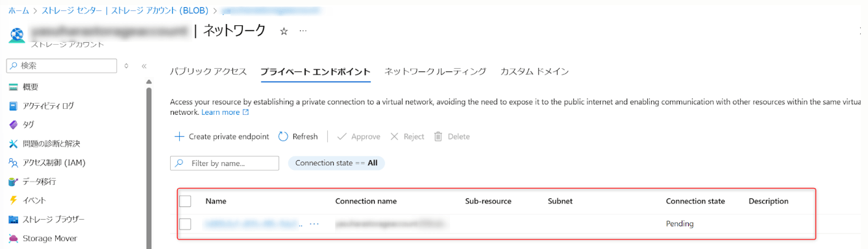
Task: Select the プライベート エンドポイント tab
Action: pos(316,71)
